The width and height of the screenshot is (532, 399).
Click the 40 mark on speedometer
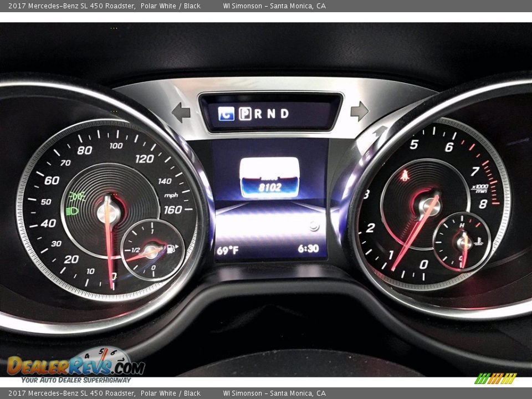pos(48,223)
